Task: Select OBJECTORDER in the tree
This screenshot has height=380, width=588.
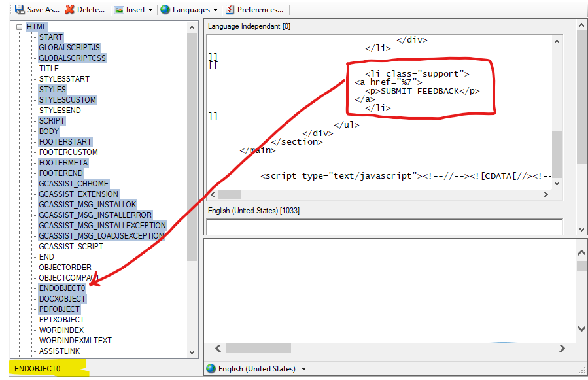Action: tap(65, 268)
